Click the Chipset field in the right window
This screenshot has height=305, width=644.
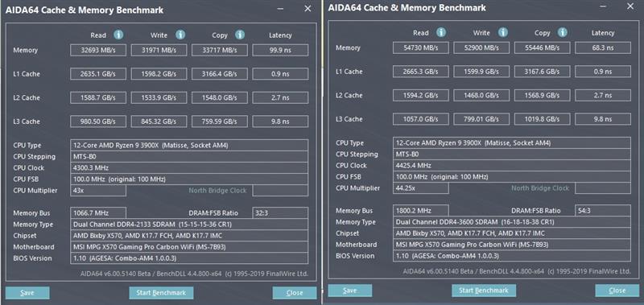(x=512, y=233)
